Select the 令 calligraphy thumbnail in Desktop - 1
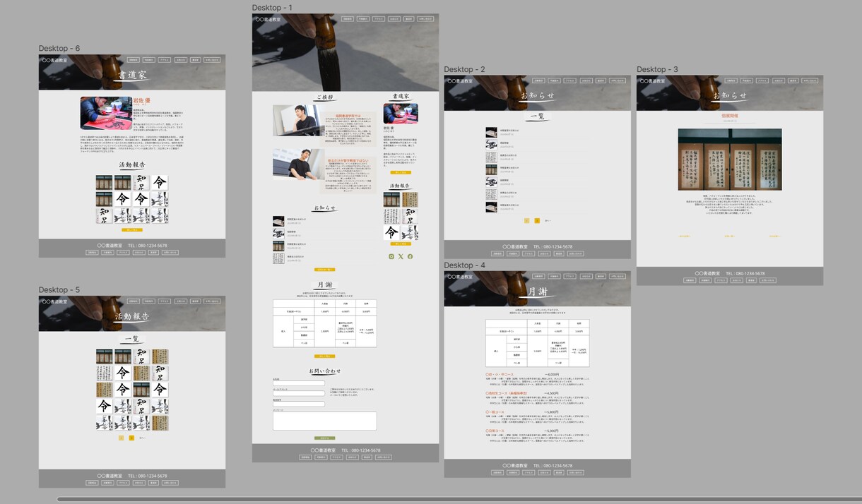862x504 pixels. 391,232
